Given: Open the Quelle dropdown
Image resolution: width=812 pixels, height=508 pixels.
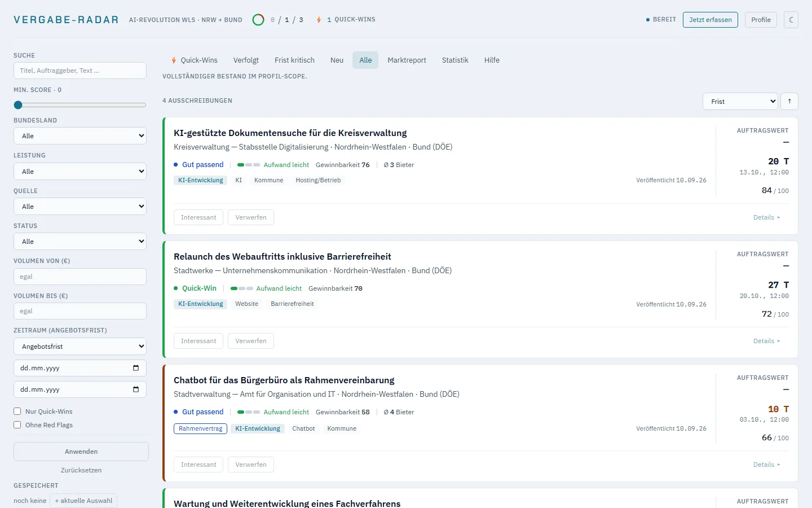Looking at the screenshot, I should [x=80, y=206].
